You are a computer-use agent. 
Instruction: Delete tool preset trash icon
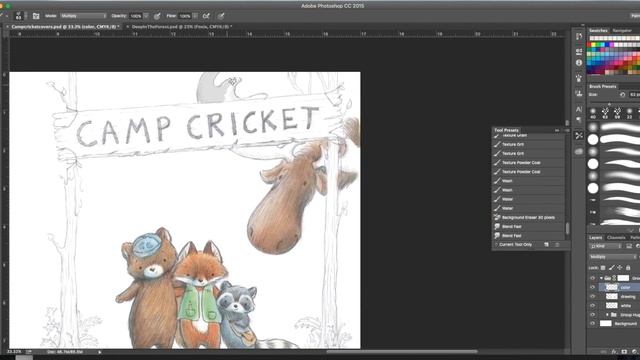tap(557, 244)
